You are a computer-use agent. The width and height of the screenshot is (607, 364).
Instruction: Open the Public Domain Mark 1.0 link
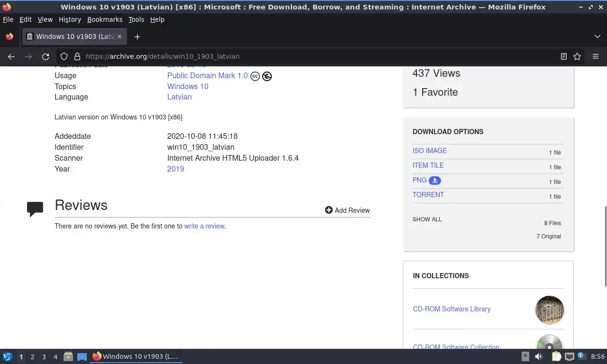pos(207,76)
